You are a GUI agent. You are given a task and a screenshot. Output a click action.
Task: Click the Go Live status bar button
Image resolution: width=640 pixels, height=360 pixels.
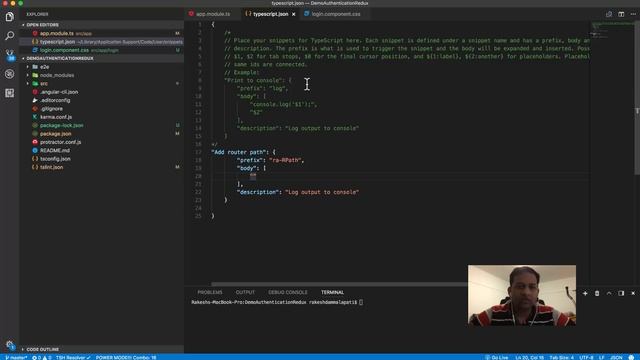tap(496, 357)
